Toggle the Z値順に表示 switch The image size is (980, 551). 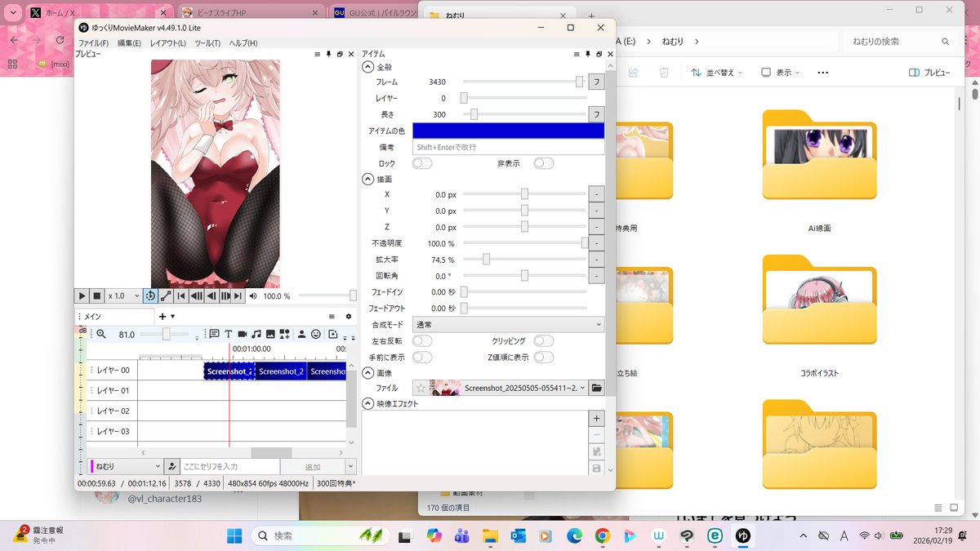(543, 357)
